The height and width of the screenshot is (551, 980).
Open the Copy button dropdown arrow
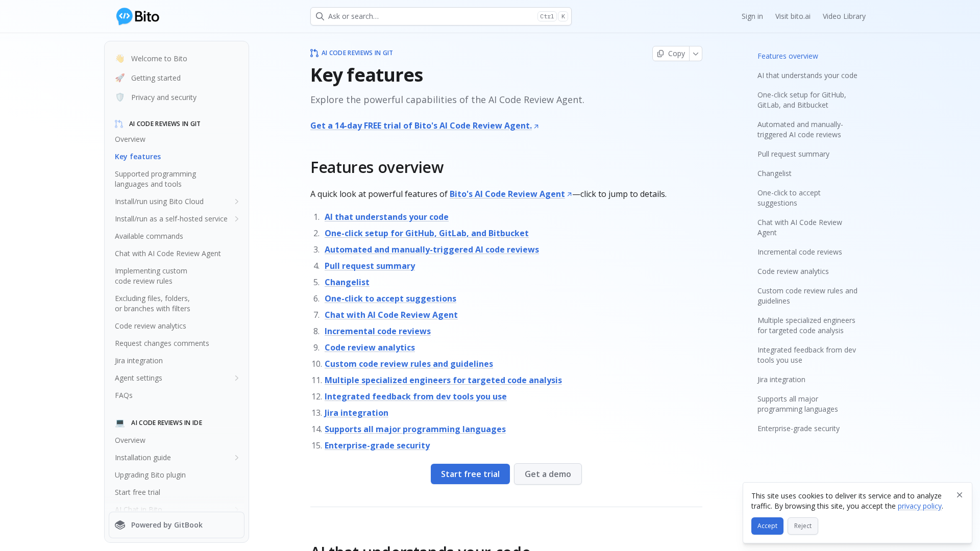point(696,54)
